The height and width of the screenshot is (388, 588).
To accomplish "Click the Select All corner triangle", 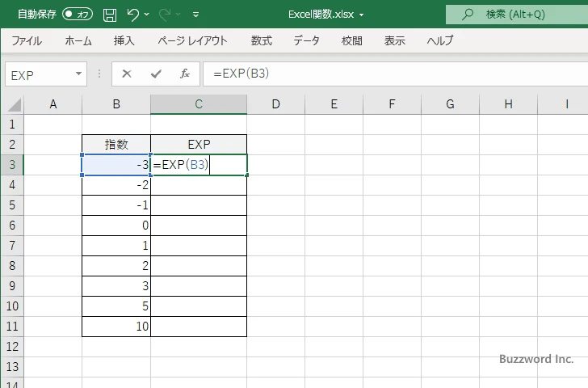I will click(x=13, y=104).
